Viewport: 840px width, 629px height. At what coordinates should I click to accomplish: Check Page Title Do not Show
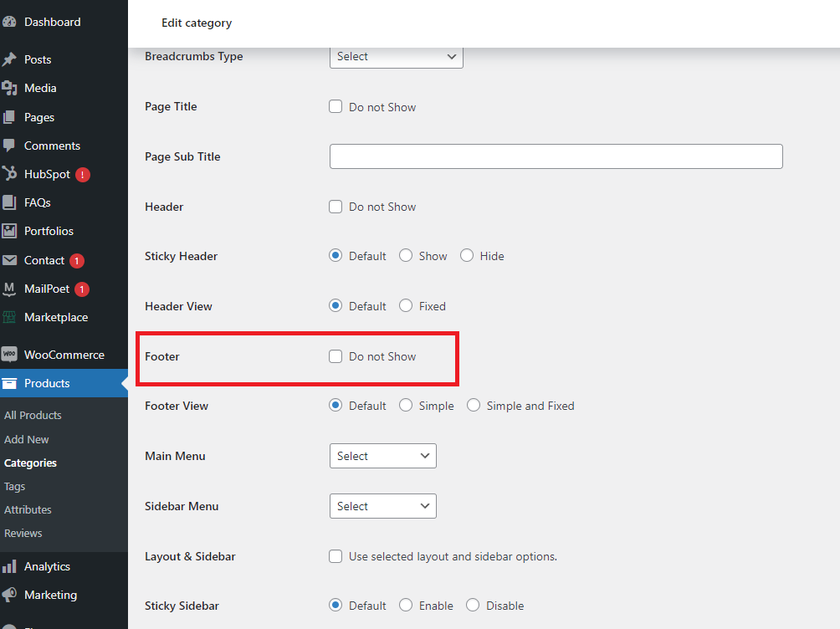point(335,106)
